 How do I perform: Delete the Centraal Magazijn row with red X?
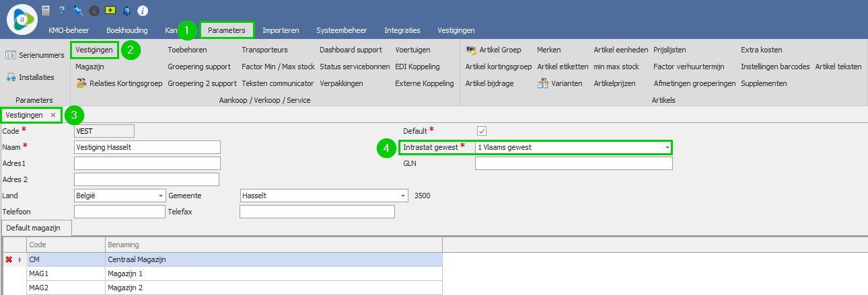pyautogui.click(x=9, y=259)
